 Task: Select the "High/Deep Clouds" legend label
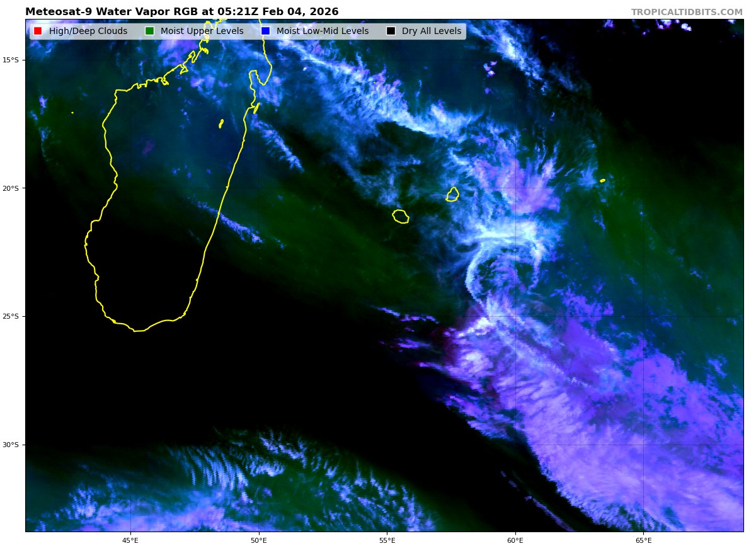coord(88,31)
